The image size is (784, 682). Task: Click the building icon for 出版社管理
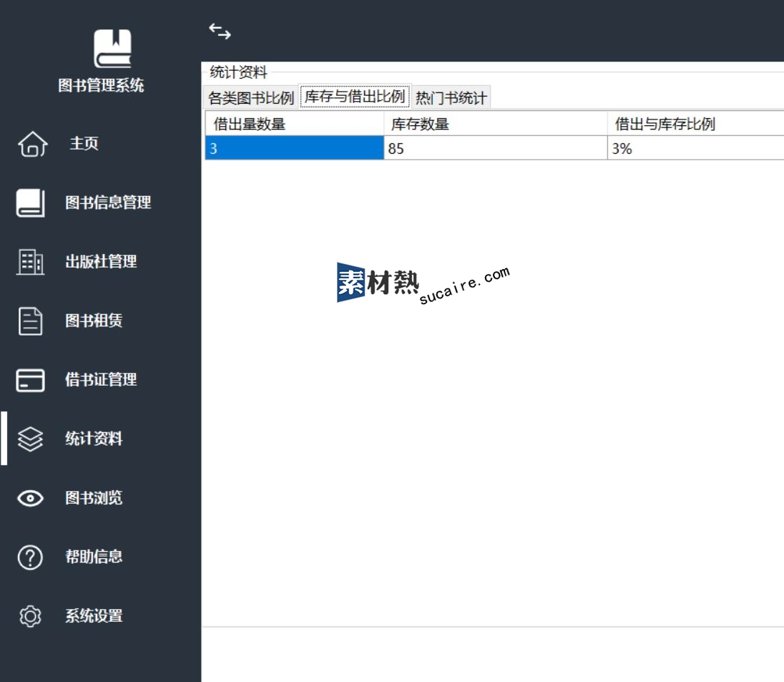[x=31, y=262]
